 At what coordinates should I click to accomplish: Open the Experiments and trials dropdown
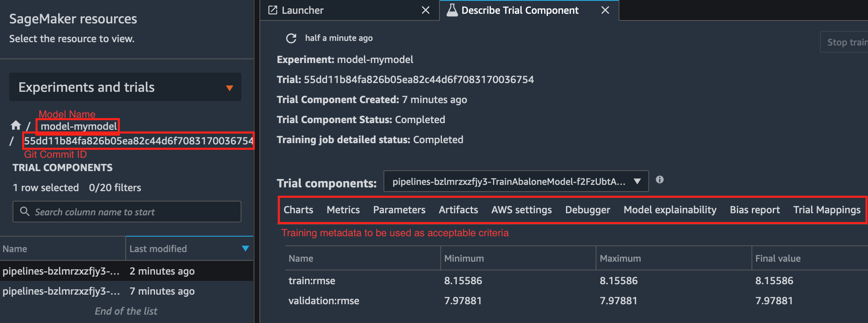pyautogui.click(x=125, y=87)
